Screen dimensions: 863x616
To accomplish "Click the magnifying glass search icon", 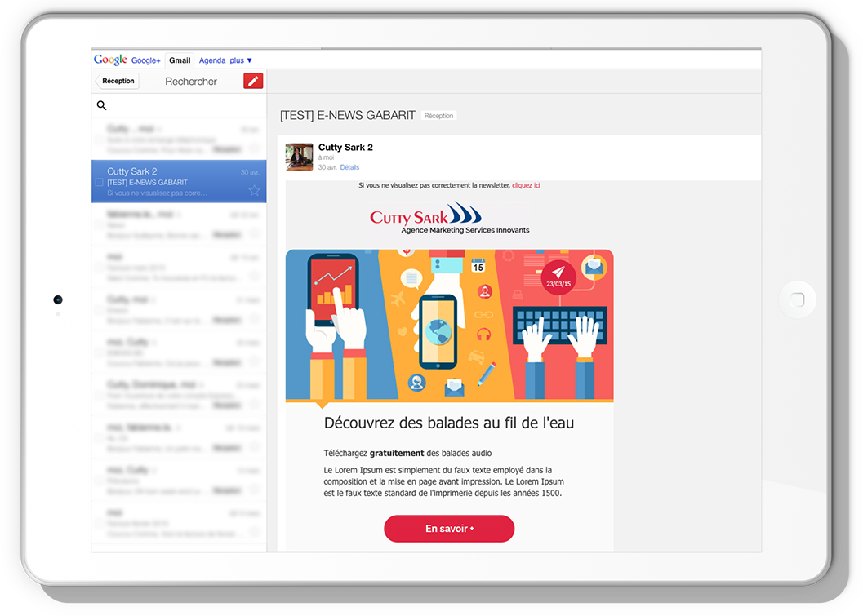I will [102, 105].
